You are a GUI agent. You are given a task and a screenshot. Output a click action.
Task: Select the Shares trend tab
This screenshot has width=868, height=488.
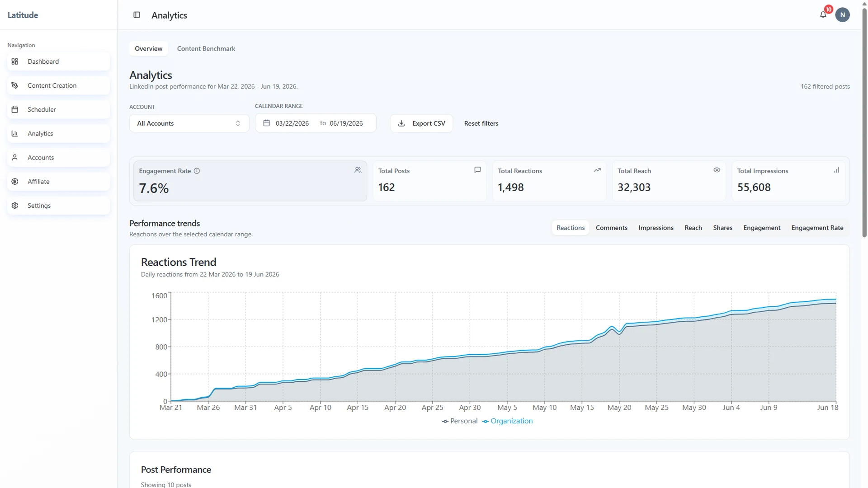pos(722,227)
